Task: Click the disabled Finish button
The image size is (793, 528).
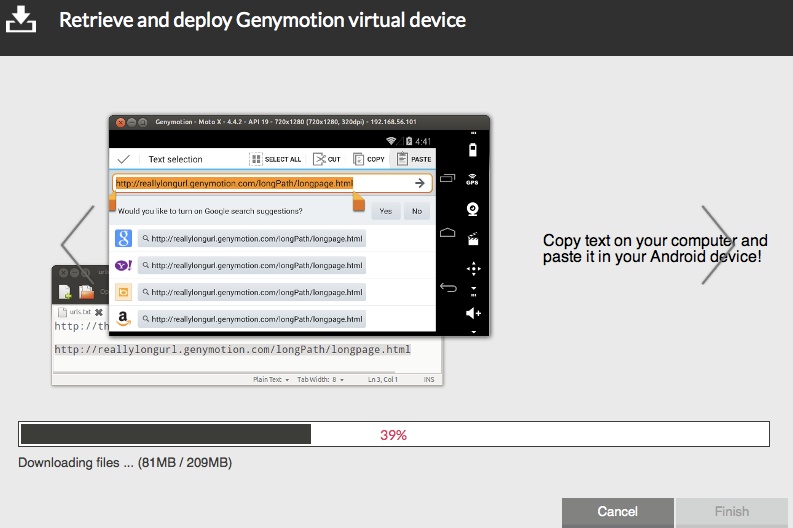Action: (x=731, y=512)
